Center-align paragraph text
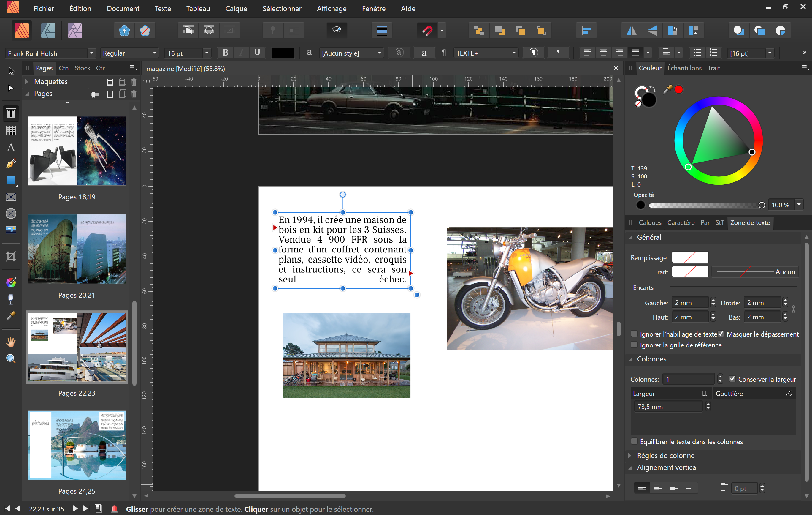Screen dimensions: 812x515 click(603, 53)
